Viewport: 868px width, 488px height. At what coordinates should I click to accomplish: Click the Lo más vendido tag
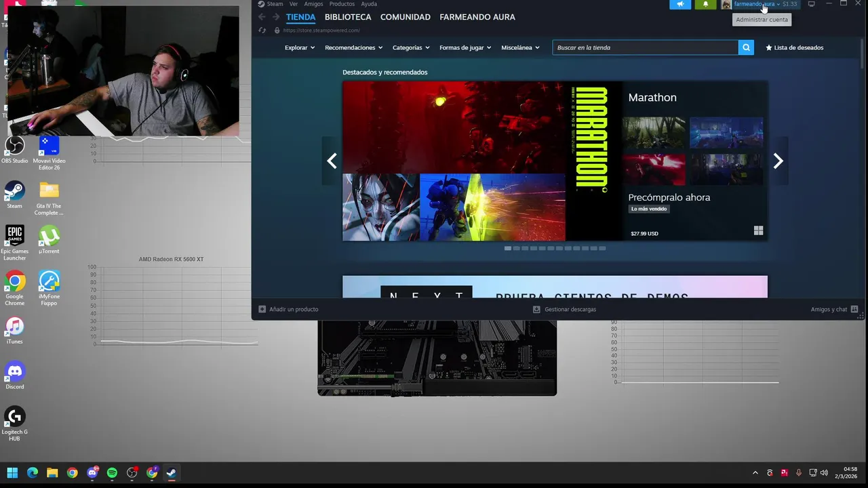(649, 209)
